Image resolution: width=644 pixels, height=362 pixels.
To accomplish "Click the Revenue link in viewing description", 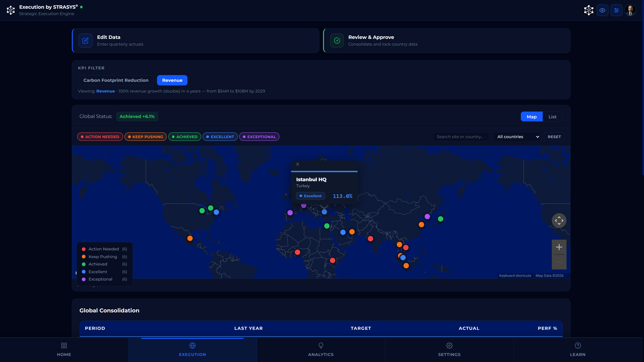I will [105, 91].
